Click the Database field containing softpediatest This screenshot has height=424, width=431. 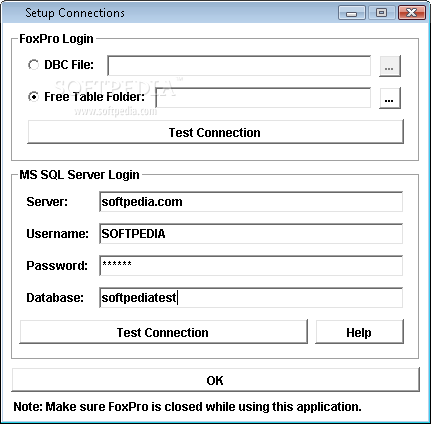pos(251,298)
